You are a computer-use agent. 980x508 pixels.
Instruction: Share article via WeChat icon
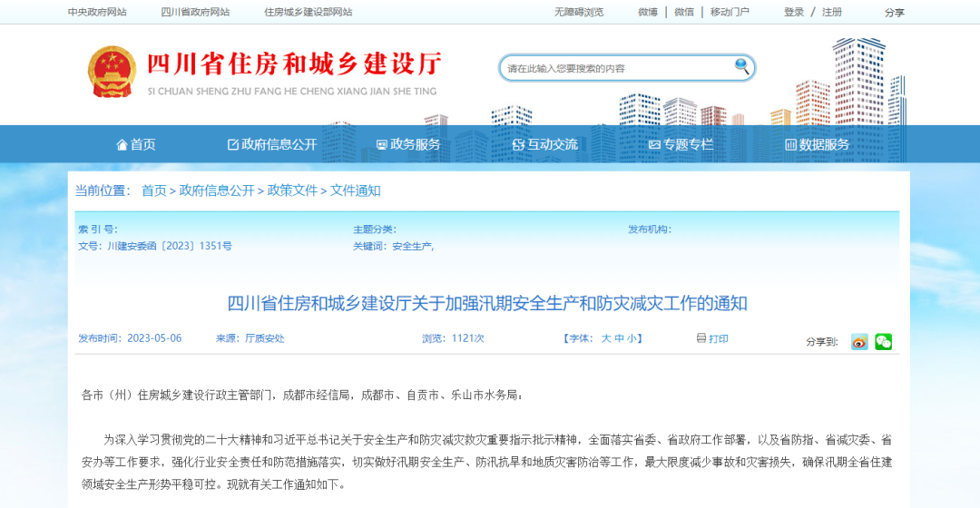883,342
